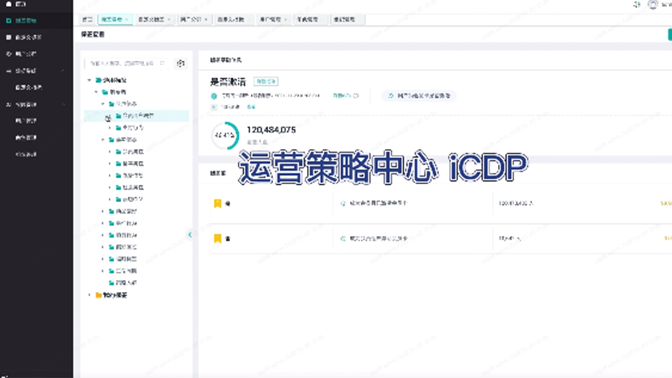Image resolution: width=672 pixels, height=378 pixels.
Task: Click the 是否激活 title
Action: tap(228, 81)
